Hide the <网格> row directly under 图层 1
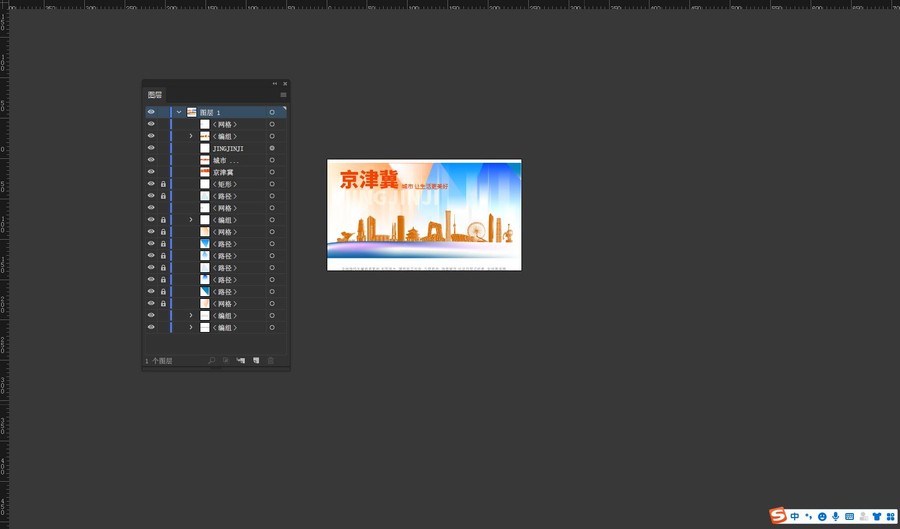This screenshot has height=529, width=900. click(151, 124)
